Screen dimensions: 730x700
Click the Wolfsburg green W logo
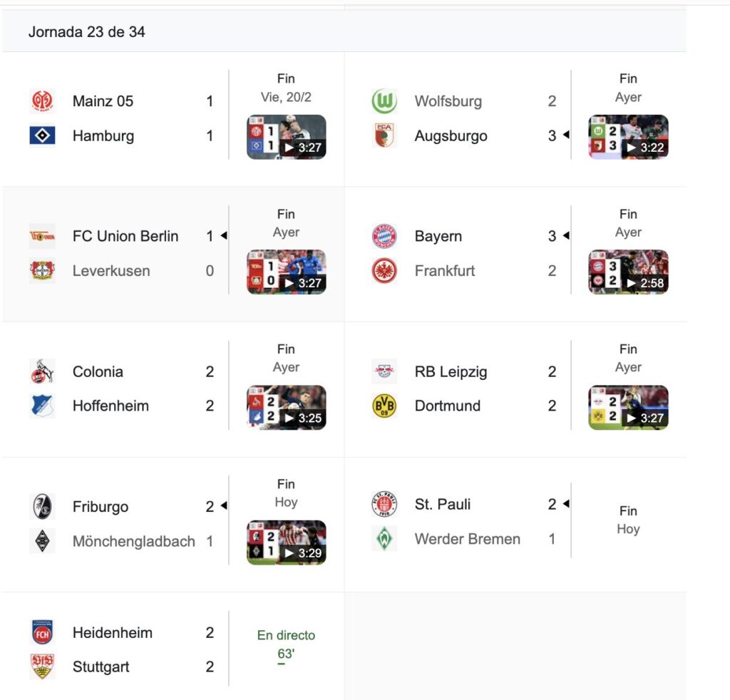384,101
